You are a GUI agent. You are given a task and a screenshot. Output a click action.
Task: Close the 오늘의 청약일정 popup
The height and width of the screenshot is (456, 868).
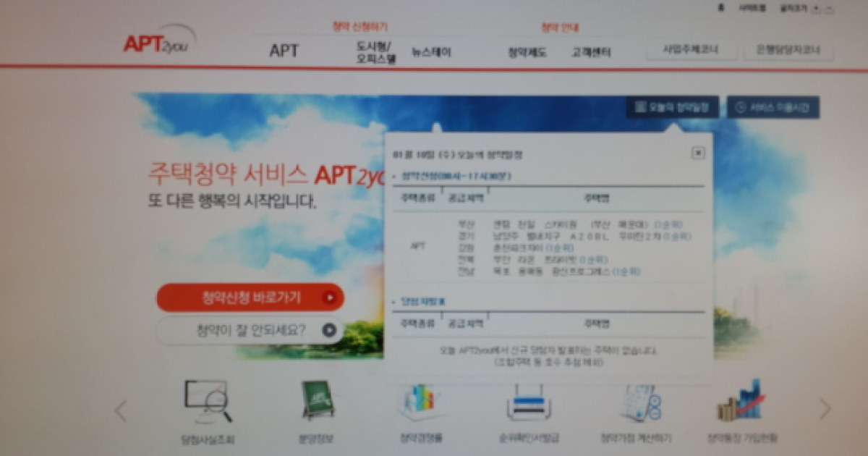[698, 153]
